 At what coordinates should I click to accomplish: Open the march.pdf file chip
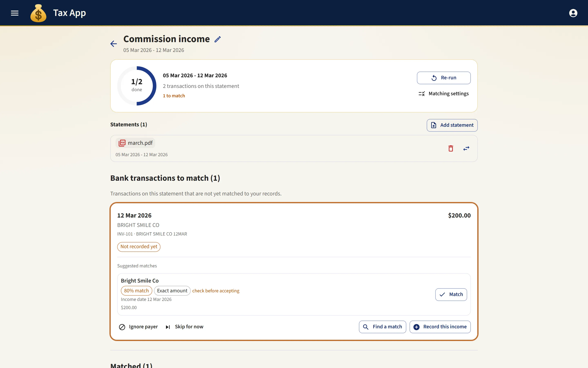click(x=135, y=143)
